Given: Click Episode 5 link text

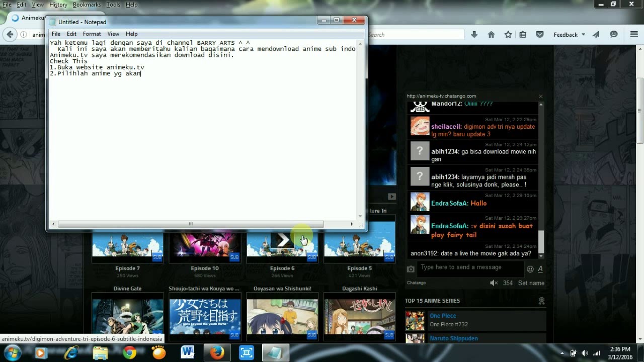Looking at the screenshot, I should point(360,268).
